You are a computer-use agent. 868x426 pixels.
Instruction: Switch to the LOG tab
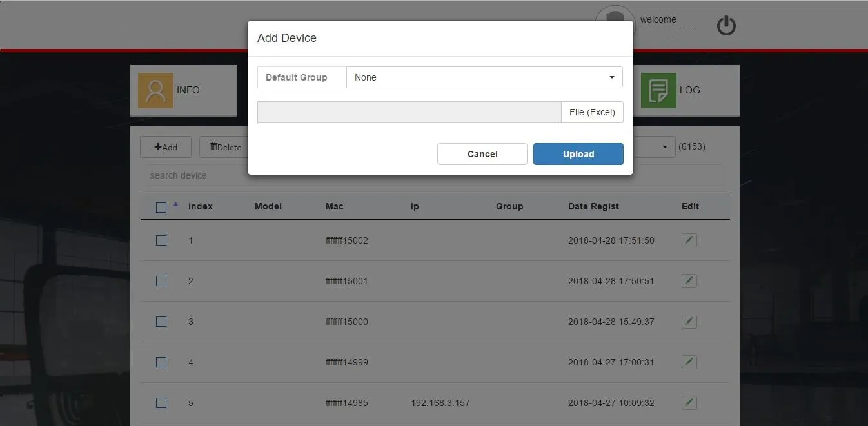pos(691,90)
